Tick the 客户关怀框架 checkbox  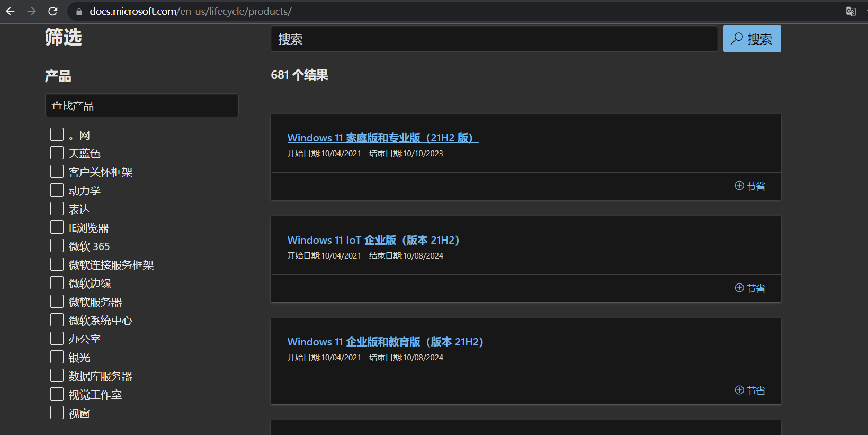57,172
